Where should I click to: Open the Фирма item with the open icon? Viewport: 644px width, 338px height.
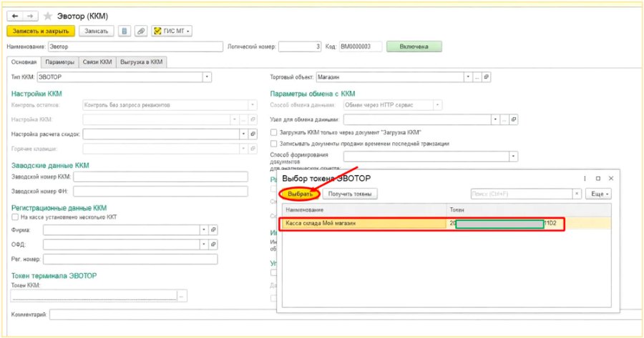[x=213, y=229]
